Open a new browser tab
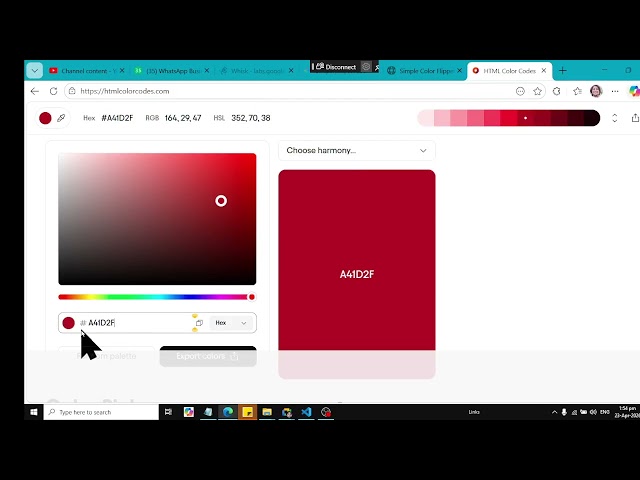640x480 pixels. pos(562,71)
